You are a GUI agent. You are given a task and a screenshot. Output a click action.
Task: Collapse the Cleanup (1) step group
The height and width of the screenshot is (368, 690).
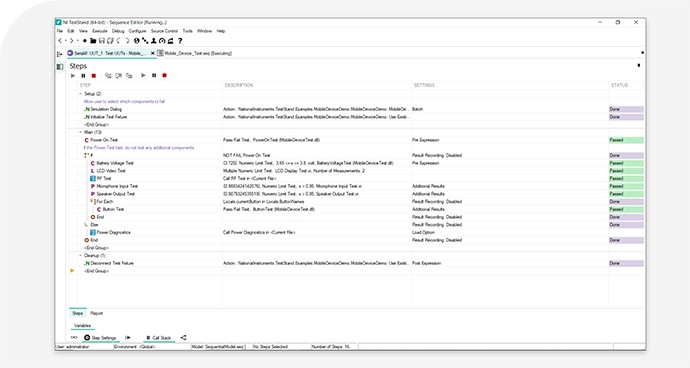coord(80,255)
